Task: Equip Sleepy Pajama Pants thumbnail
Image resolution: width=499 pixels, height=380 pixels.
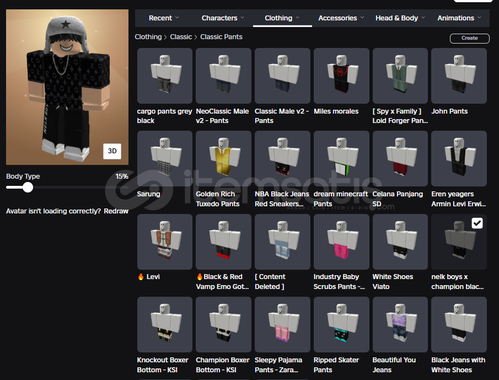Action: tap(282, 325)
